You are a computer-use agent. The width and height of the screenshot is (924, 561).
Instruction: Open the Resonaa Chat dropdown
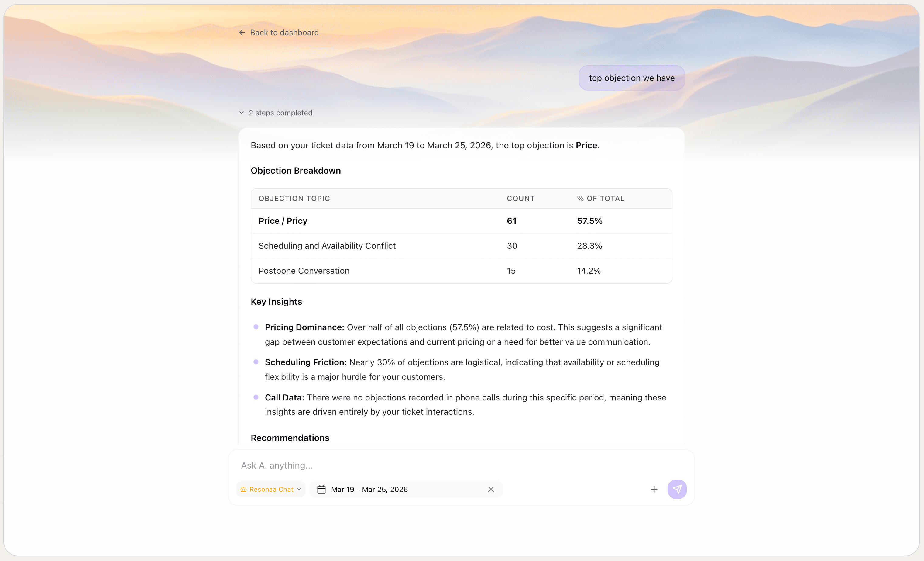(271, 489)
